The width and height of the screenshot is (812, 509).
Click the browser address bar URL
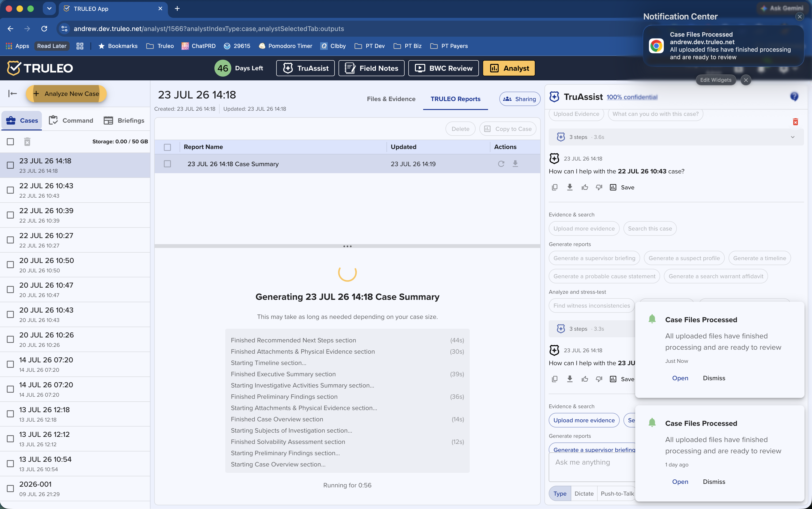209,29
